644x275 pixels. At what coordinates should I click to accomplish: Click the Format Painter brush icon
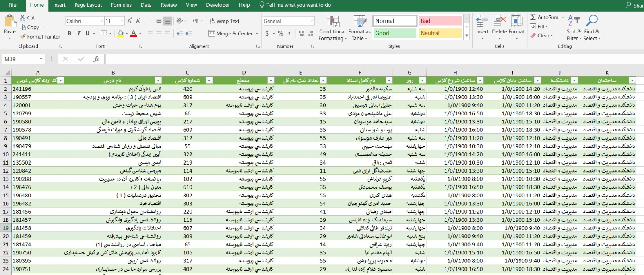click(x=23, y=37)
